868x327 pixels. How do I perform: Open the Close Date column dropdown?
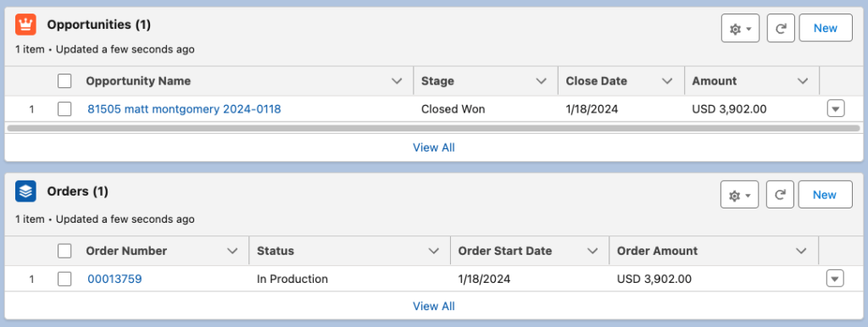[x=667, y=81]
